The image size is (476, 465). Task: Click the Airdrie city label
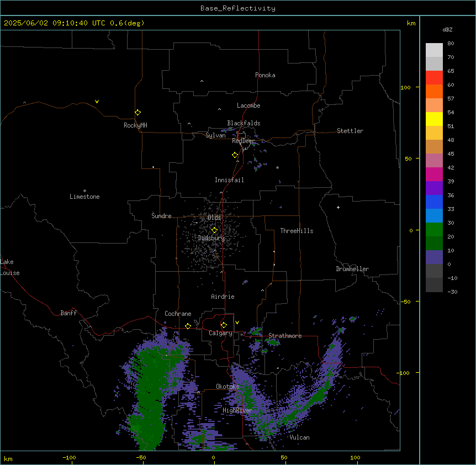pos(223,297)
